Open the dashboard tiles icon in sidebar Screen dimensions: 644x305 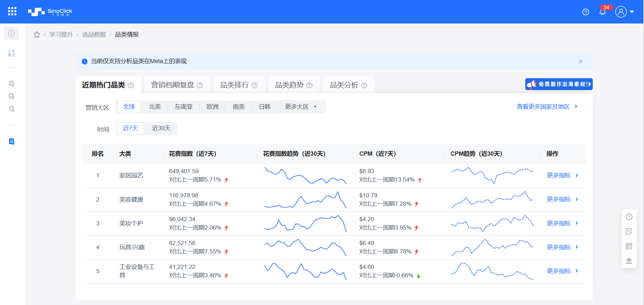click(x=12, y=53)
